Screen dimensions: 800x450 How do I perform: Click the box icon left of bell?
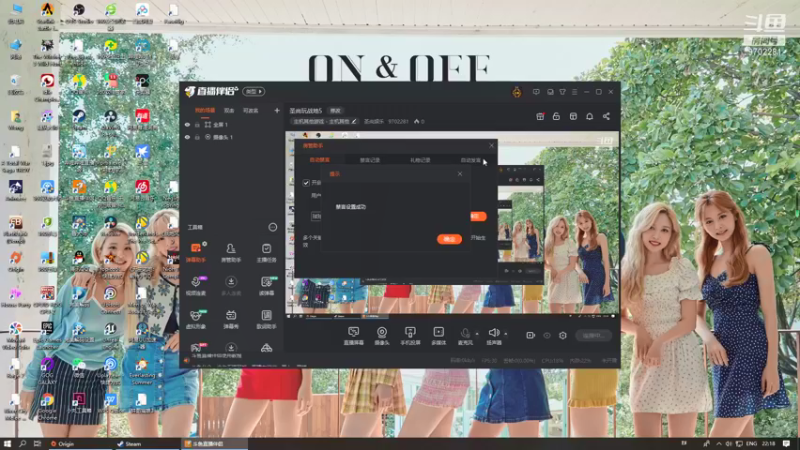click(573, 116)
